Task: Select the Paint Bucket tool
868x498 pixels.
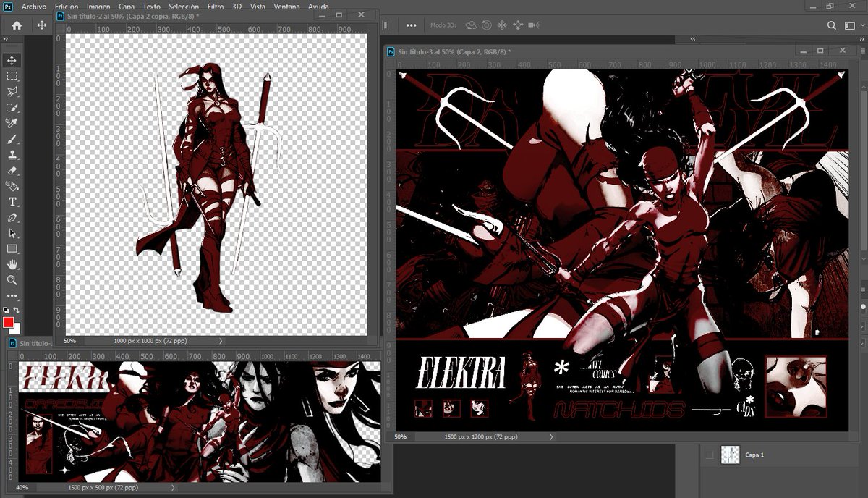Action: click(12, 186)
